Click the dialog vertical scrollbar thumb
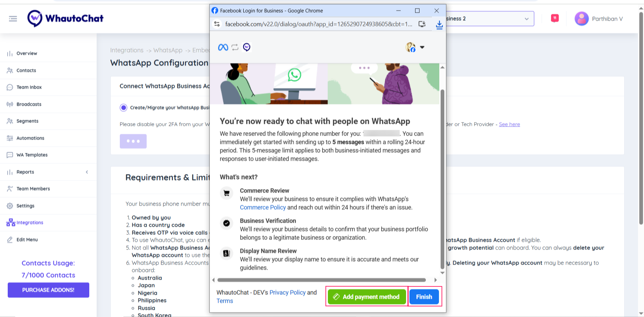644x317 pixels. pos(442,179)
